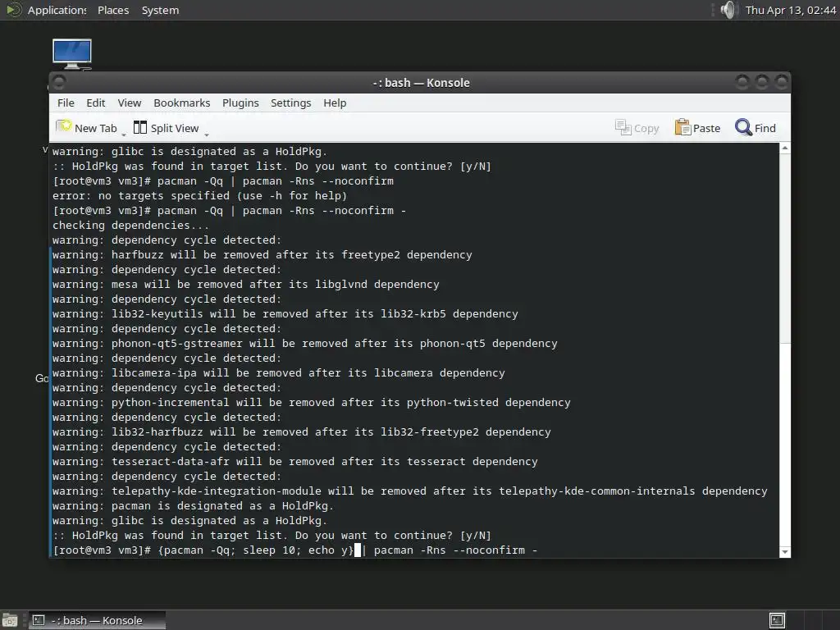Click the phonon-qt5-gstreamer warning line
840x630 pixels.
coord(305,344)
